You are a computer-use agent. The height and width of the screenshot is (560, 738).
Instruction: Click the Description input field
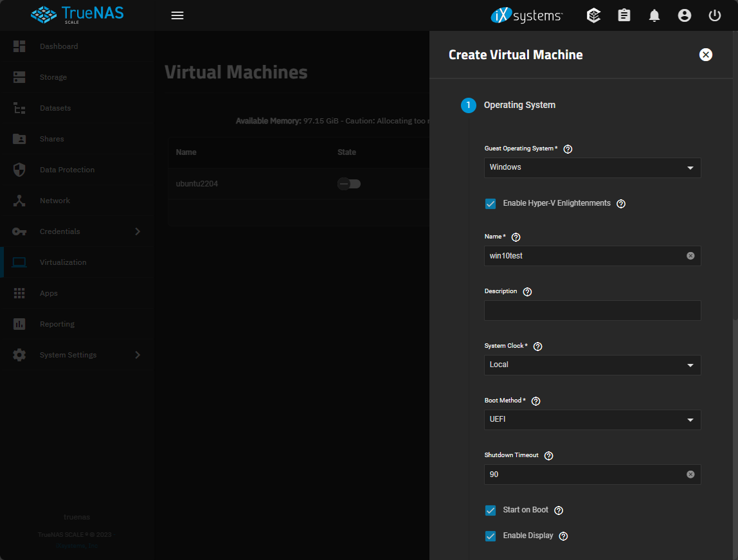point(592,311)
